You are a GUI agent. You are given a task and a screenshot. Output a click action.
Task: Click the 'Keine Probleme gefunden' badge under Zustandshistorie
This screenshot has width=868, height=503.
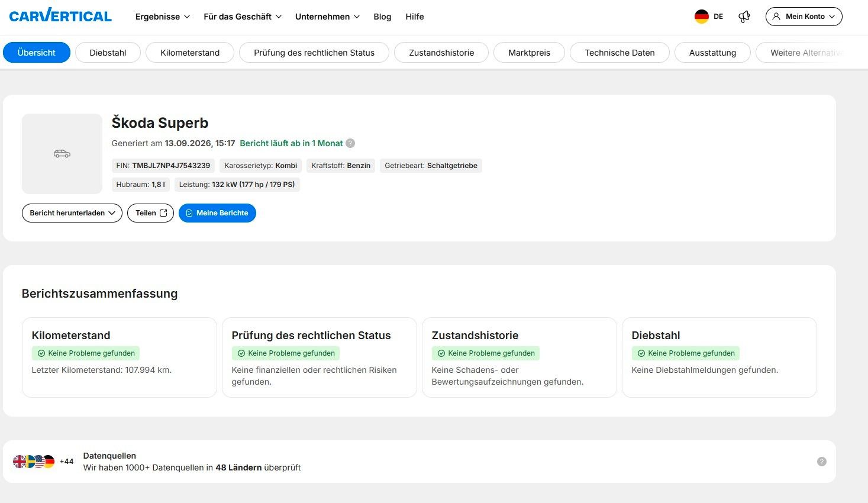pos(486,353)
